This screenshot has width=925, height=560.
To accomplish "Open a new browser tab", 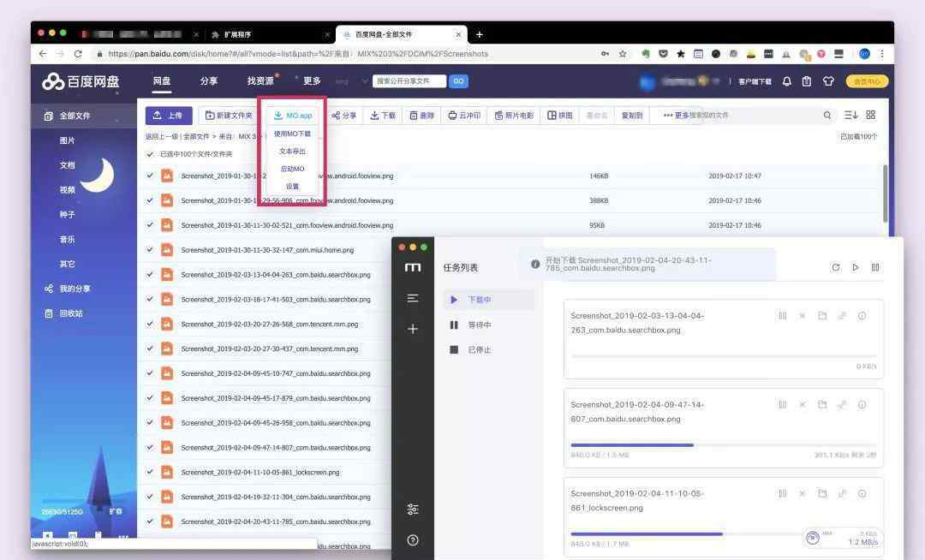I will coord(479,34).
